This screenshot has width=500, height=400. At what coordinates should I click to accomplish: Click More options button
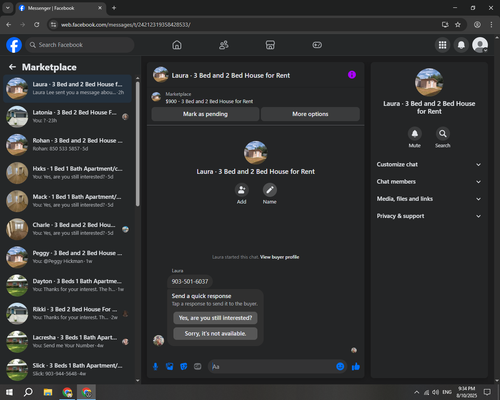pos(310,114)
